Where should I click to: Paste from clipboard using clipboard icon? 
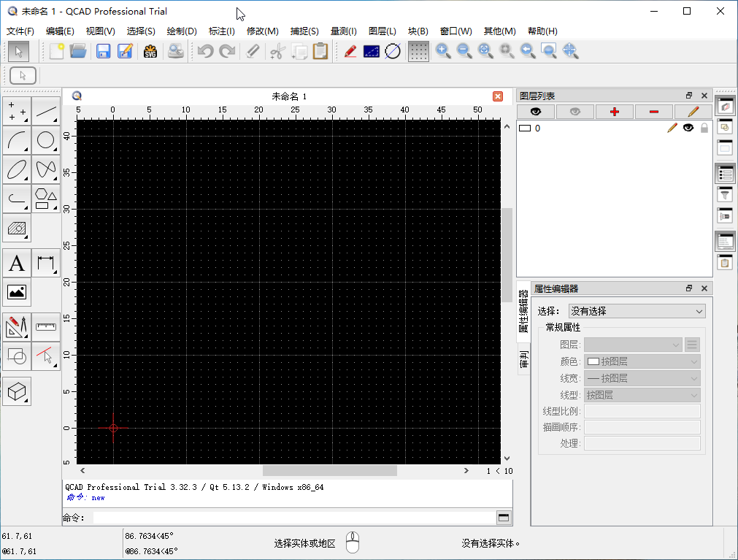(x=320, y=51)
